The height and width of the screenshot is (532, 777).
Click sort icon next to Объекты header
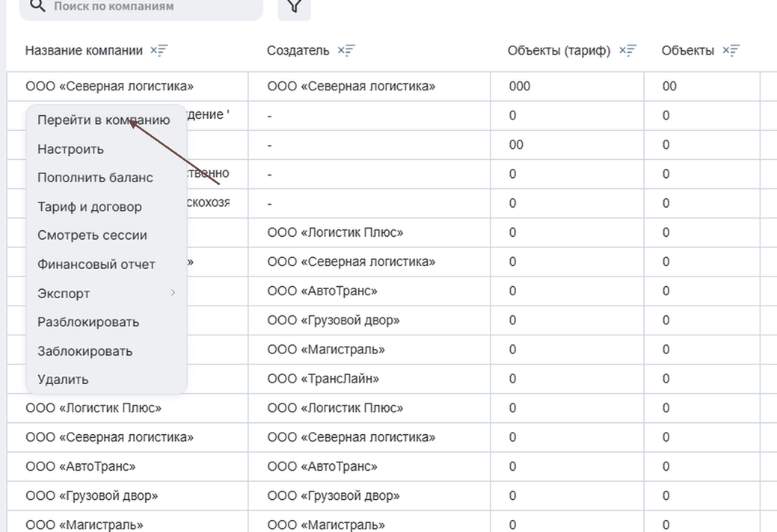click(731, 51)
